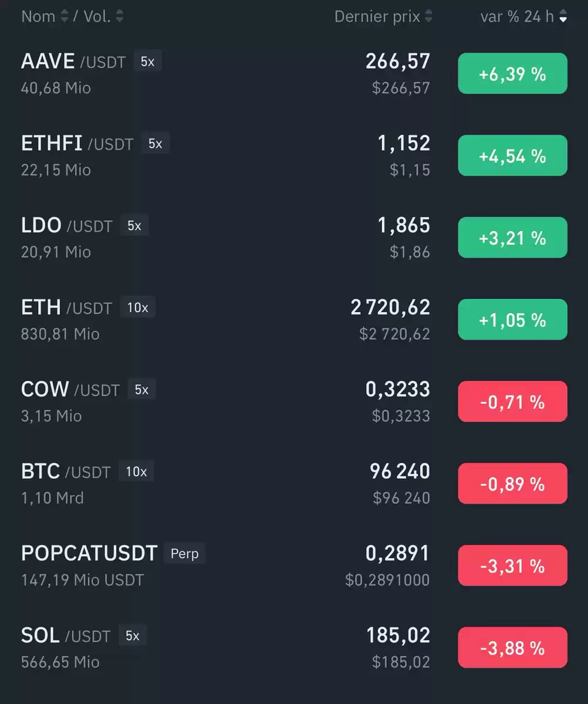Select the BTC price 96 240

click(400, 471)
